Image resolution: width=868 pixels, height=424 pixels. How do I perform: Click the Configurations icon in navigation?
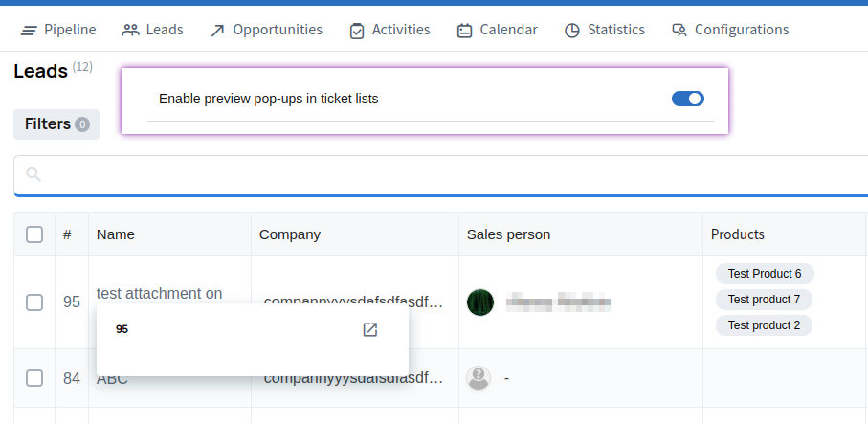(x=679, y=31)
